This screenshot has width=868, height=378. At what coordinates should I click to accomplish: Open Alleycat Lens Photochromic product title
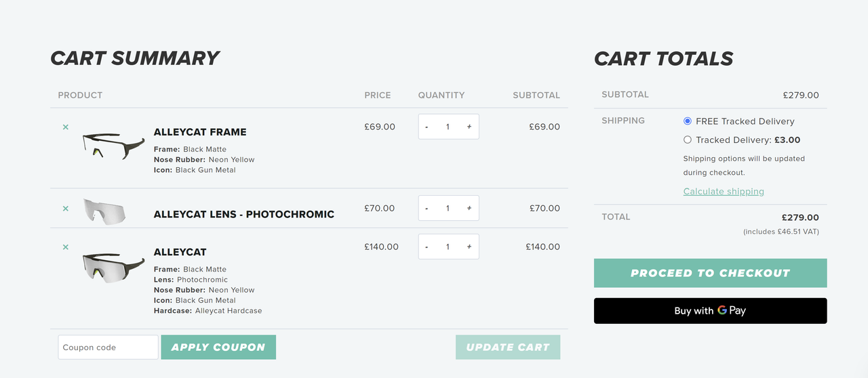click(244, 215)
